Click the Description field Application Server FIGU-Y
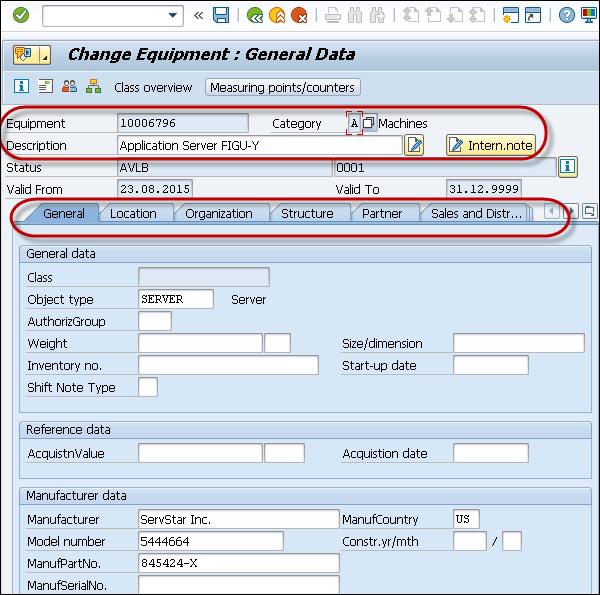Screen dimensions: 600x595 point(260,145)
